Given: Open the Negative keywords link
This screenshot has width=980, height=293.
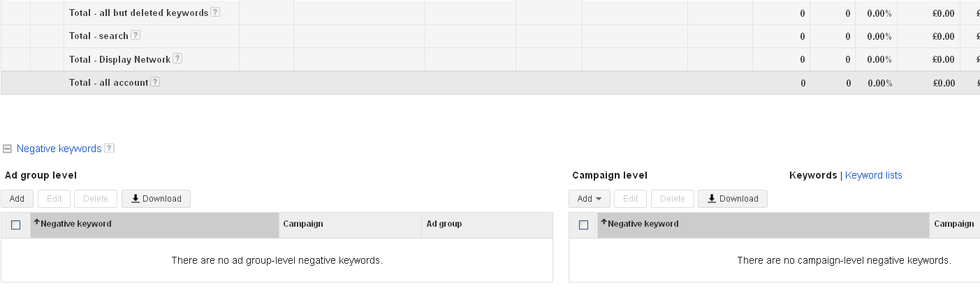Looking at the screenshot, I should point(59,149).
